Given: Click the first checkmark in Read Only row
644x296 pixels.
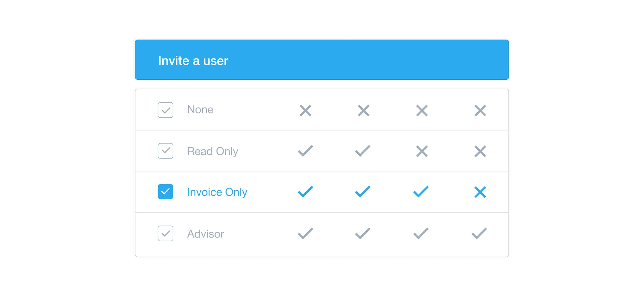Looking at the screenshot, I should coord(305,151).
